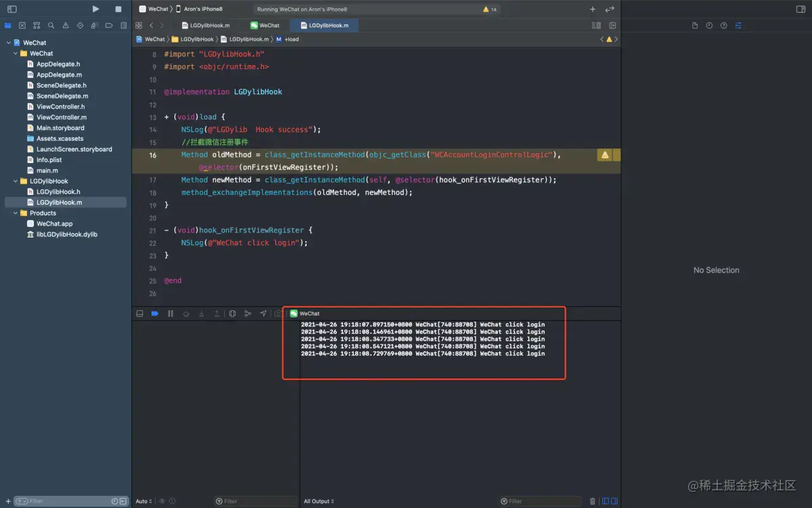Collapse the LGDylibHook group

(16, 181)
